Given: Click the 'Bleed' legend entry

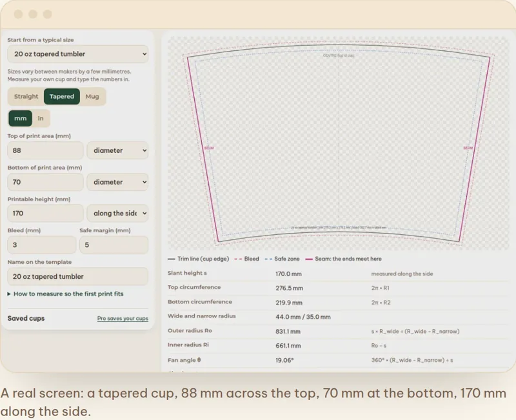Looking at the screenshot, I should [x=247, y=259].
